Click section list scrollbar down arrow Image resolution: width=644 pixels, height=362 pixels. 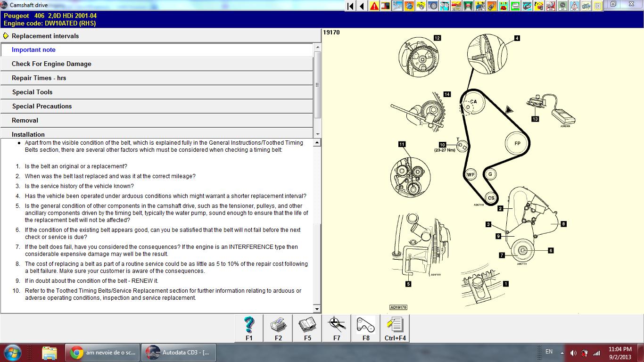(317, 134)
